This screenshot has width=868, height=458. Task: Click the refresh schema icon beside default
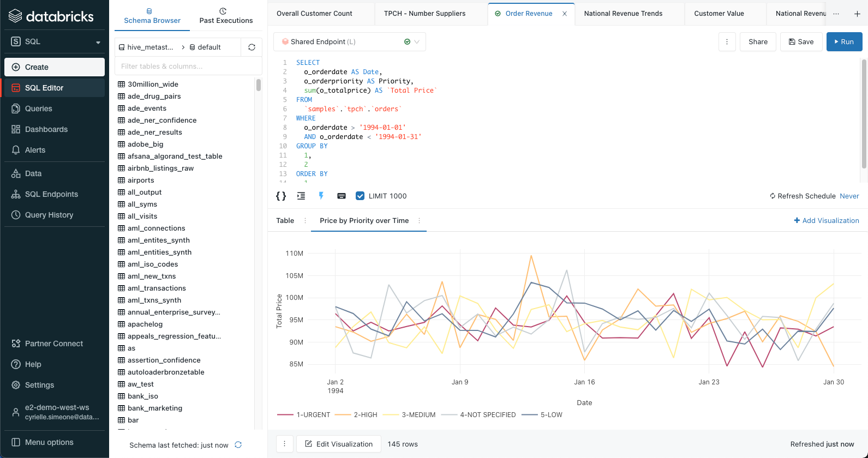tap(252, 47)
